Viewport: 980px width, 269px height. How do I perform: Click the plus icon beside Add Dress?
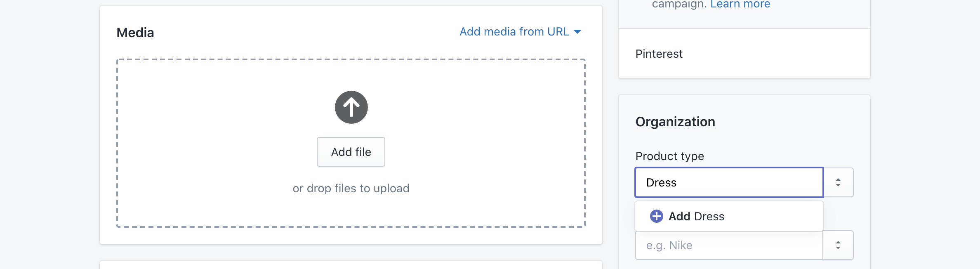point(656,216)
